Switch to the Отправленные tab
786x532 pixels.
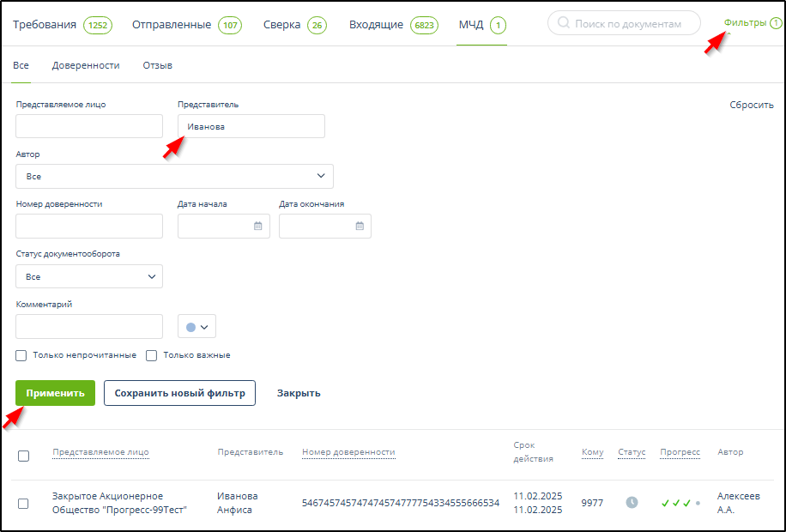click(x=172, y=25)
